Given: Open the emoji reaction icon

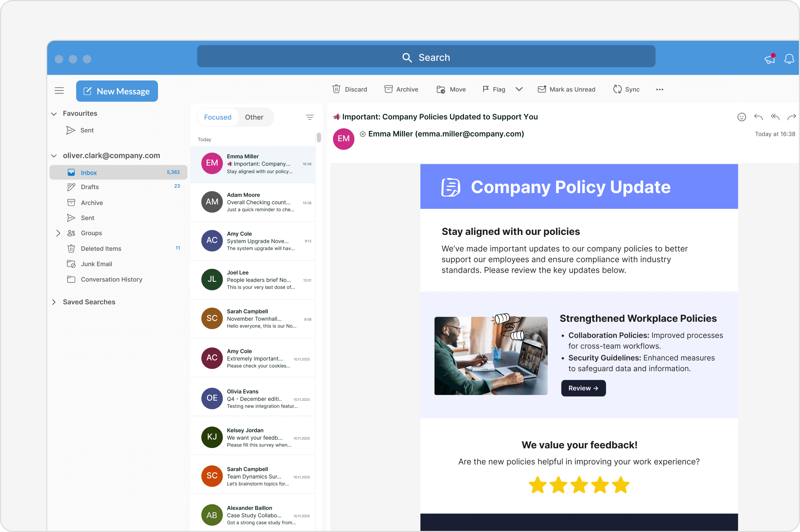Looking at the screenshot, I should coord(741,117).
